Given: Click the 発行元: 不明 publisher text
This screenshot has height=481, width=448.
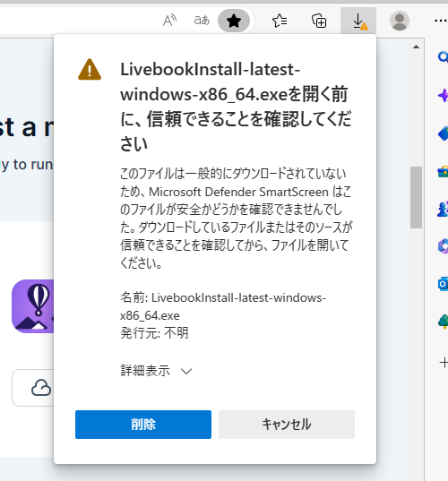Looking at the screenshot, I should click(x=154, y=333).
